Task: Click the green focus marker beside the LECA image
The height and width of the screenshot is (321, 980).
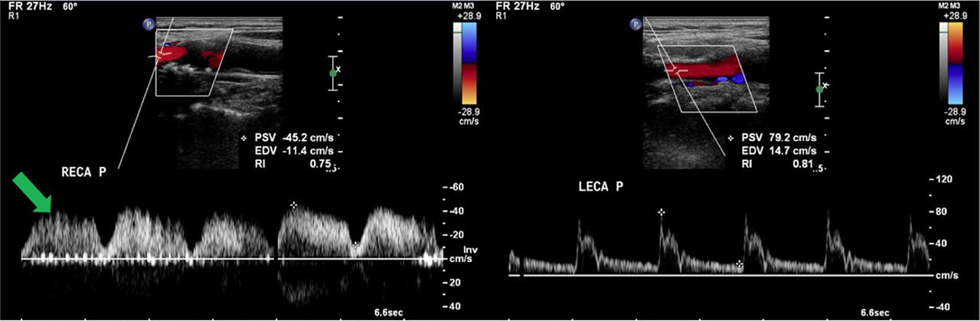Action: (x=819, y=89)
